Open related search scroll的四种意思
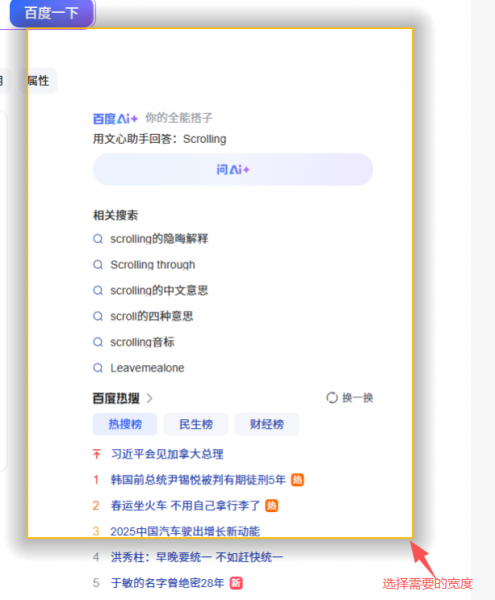Image resolution: width=495 pixels, height=600 pixels. pos(151,316)
